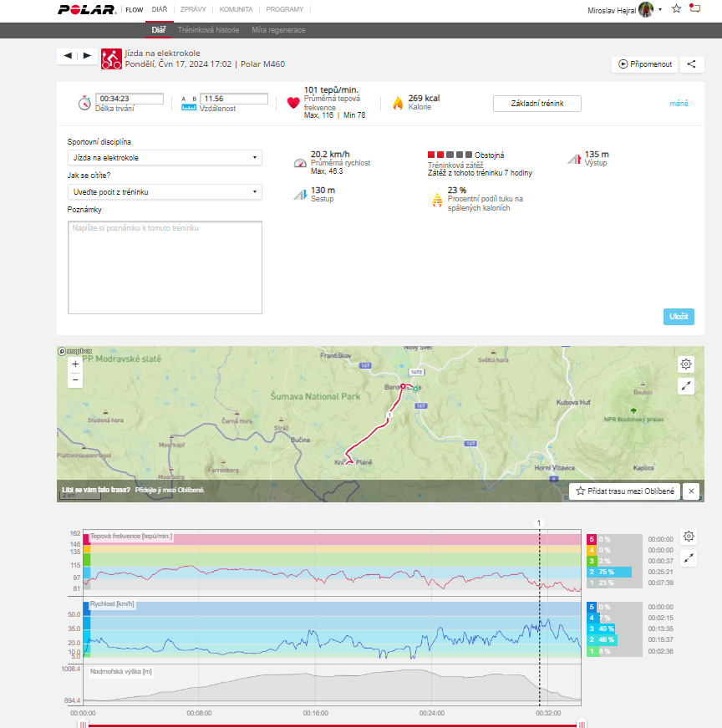Click the descent Sestup icon

(x=300, y=195)
